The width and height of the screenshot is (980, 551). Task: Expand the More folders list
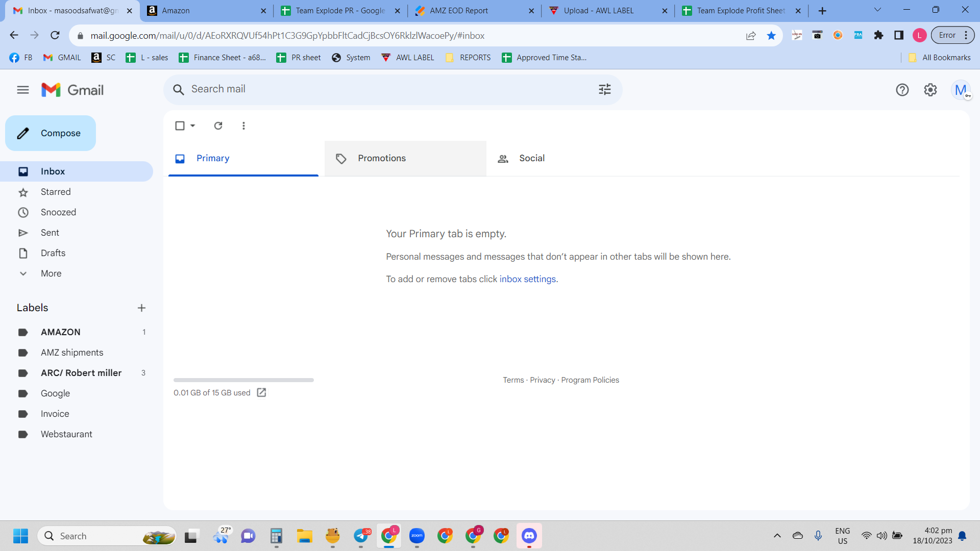(x=77, y=273)
